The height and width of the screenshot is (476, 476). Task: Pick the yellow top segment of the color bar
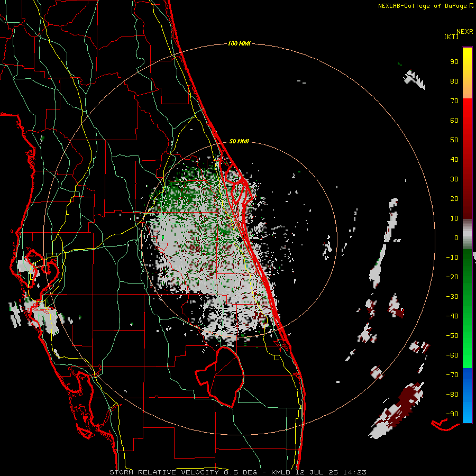tap(467, 73)
